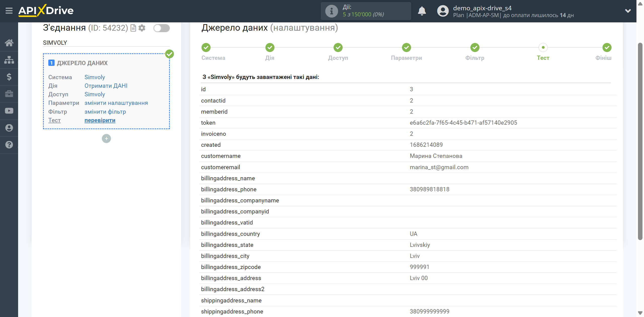Add a new block with plus button
The image size is (644, 317).
pos(106,139)
